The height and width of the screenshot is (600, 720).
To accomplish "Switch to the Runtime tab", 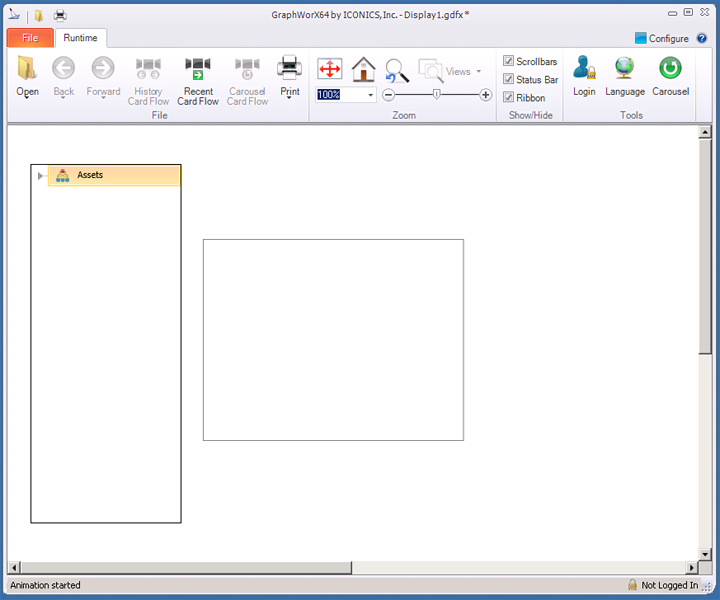I will 80,38.
